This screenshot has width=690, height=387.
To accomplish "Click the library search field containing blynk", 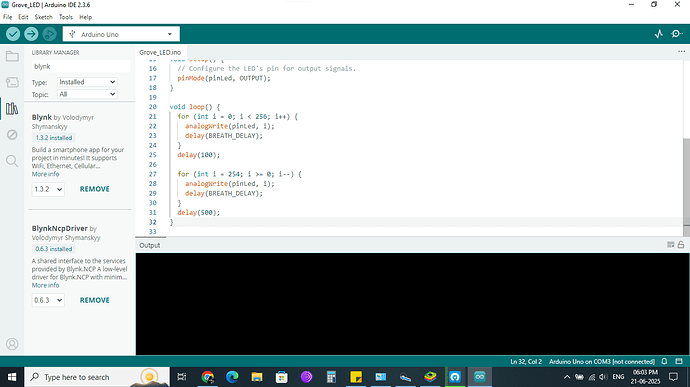I will click(81, 66).
